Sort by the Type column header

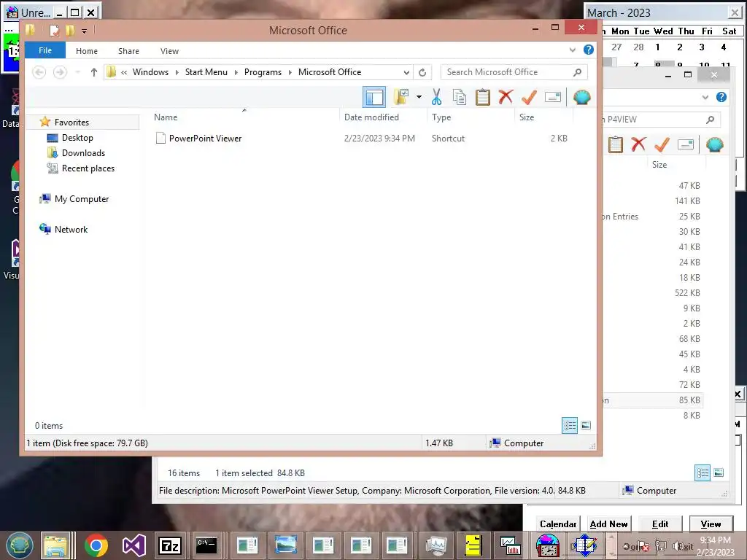coord(441,117)
